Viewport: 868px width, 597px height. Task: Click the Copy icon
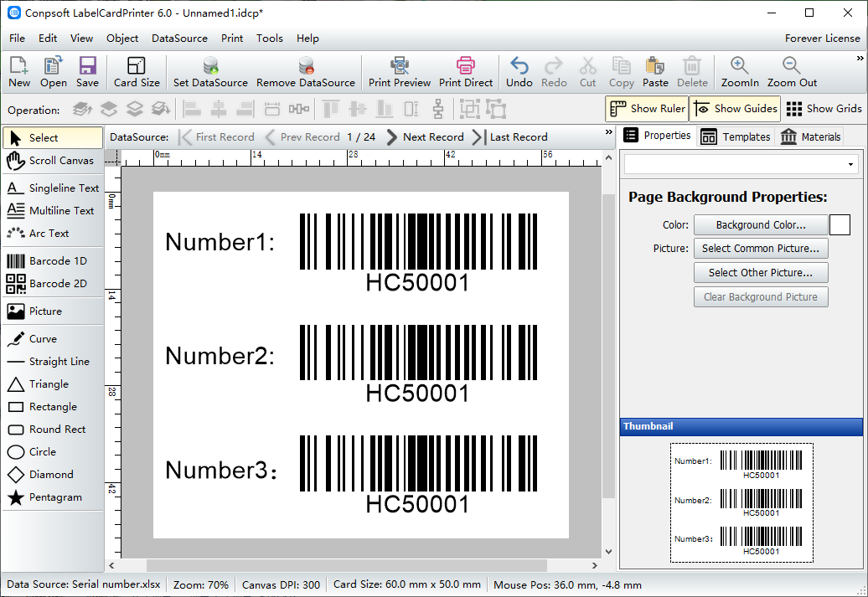coord(622,72)
